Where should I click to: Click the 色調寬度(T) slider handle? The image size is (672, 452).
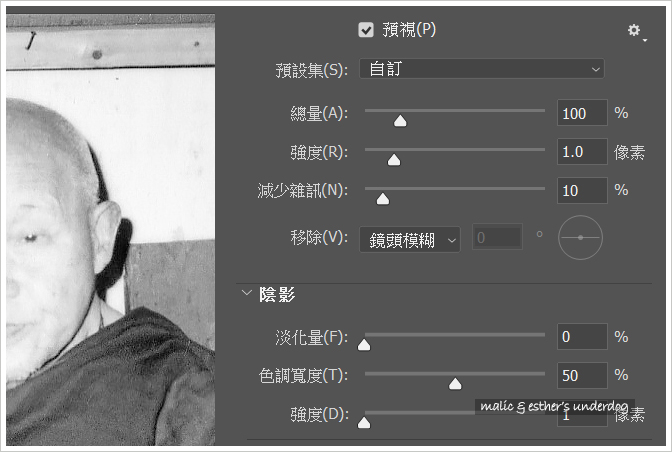coord(455,384)
